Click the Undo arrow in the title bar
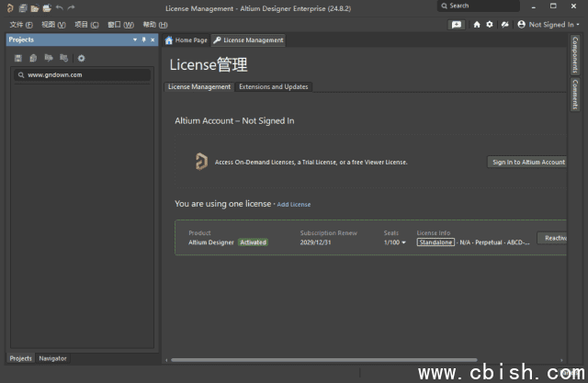 tap(60, 8)
